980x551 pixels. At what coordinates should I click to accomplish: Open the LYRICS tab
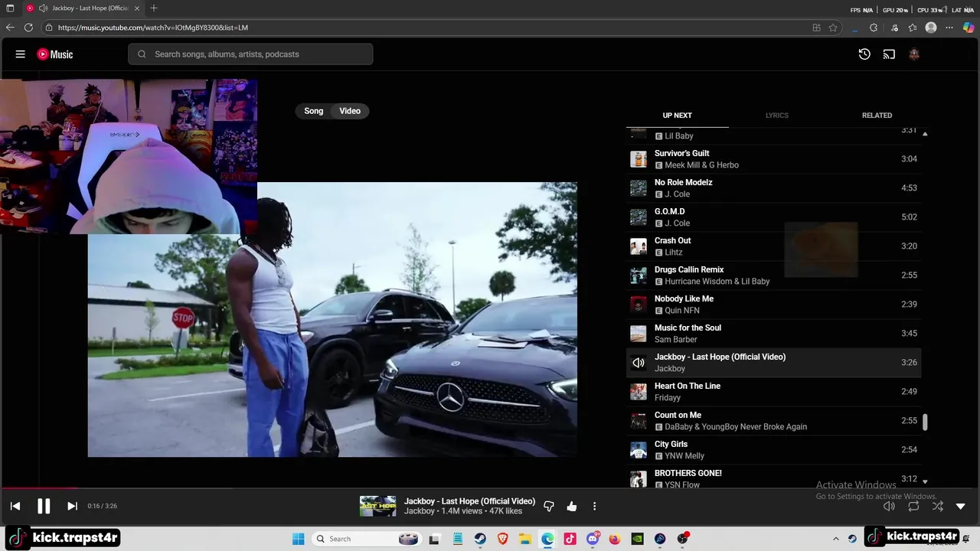point(776,116)
